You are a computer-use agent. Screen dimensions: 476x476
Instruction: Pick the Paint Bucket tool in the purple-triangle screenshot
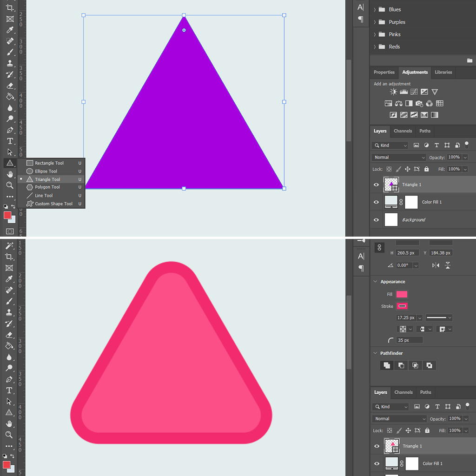[10, 97]
